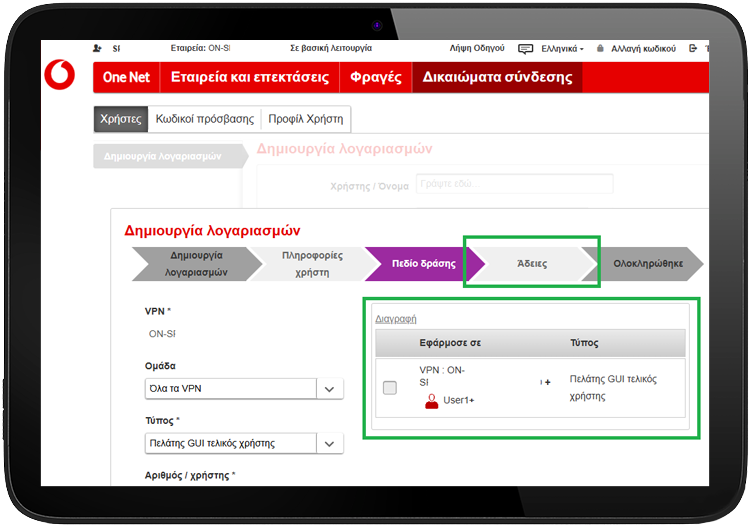
Task: Open the Φραγές menu item
Action: point(376,77)
